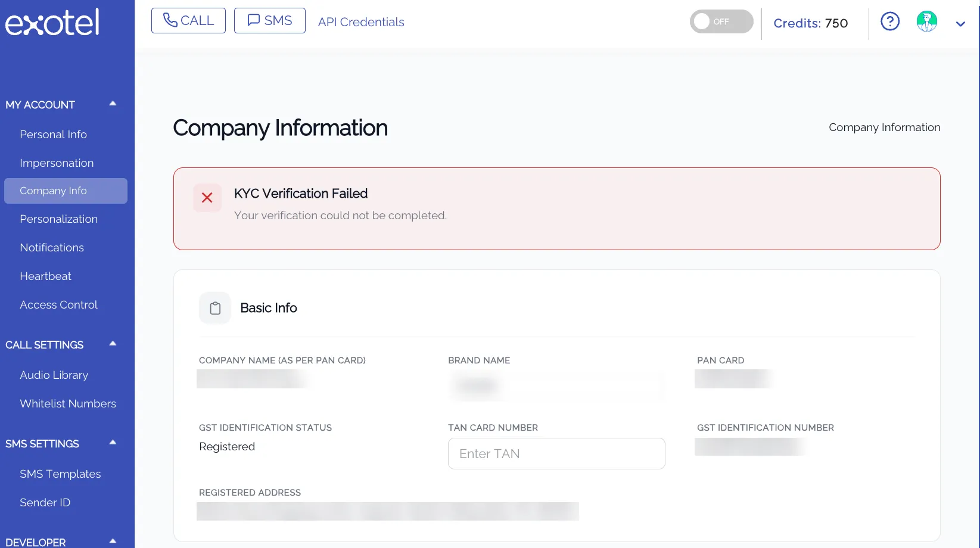Go to Impersonation settings
Image resolution: width=980 pixels, height=548 pixels.
[57, 163]
